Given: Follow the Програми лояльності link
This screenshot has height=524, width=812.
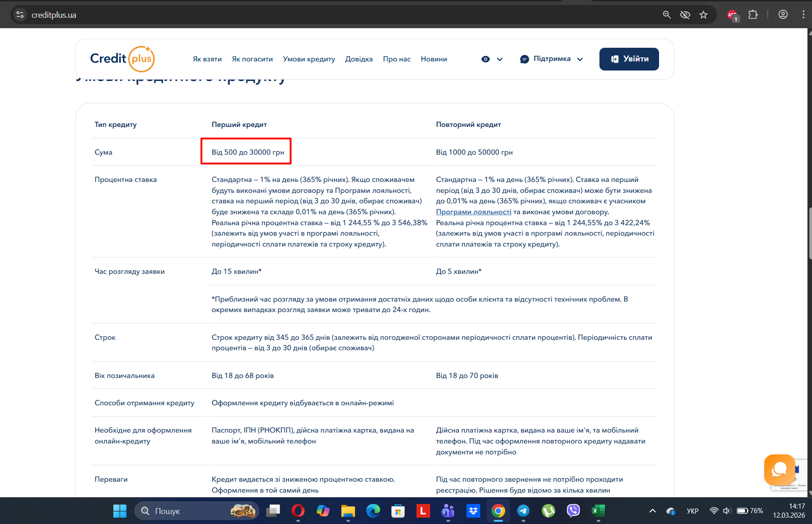Looking at the screenshot, I should pos(473,212).
